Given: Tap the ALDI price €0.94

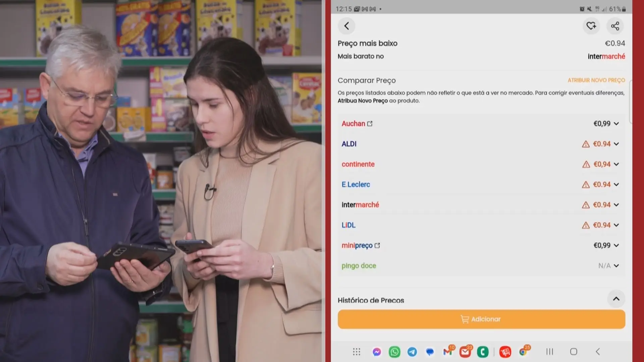Looking at the screenshot, I should coord(602,144).
